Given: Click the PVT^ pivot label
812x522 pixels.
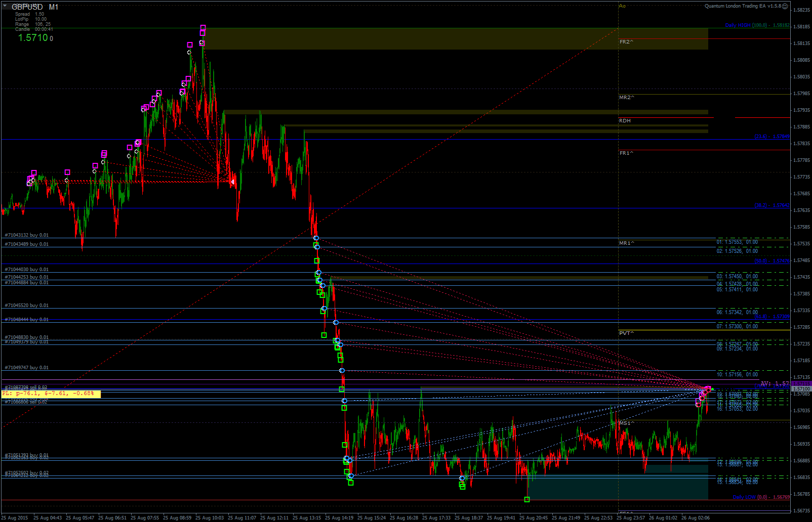Looking at the screenshot, I should (x=626, y=333).
